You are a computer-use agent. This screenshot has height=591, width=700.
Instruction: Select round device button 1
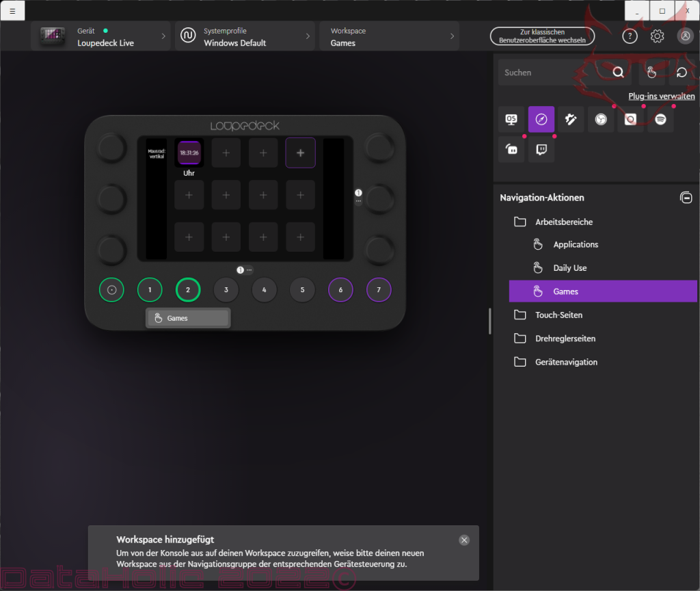click(150, 290)
